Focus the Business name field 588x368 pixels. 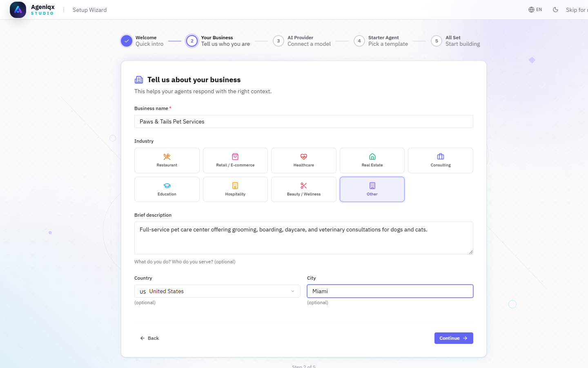coord(304,121)
